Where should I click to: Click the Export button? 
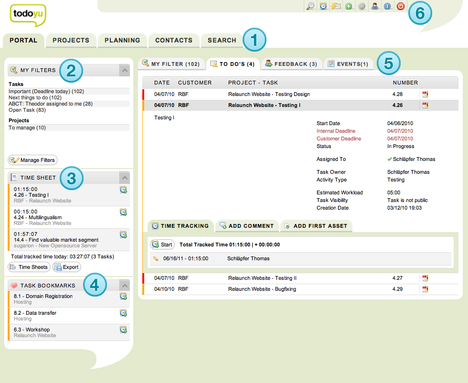67,267
